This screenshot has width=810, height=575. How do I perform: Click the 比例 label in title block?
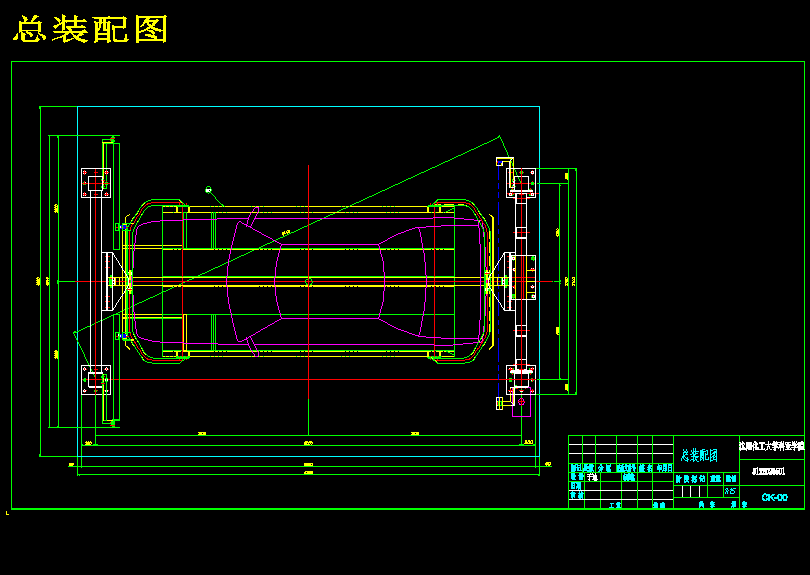730,479
